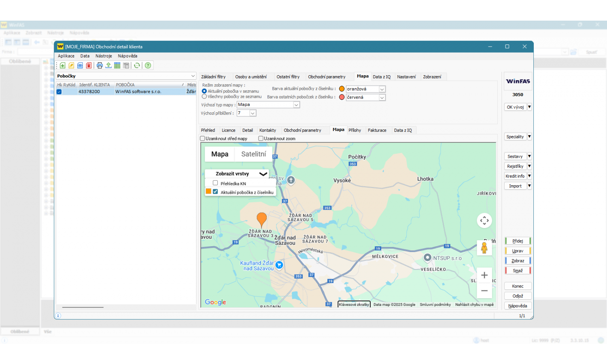This screenshot has height=364, width=607.
Task: Sort by the POBOČKA column header
Action: pyautogui.click(x=149, y=85)
